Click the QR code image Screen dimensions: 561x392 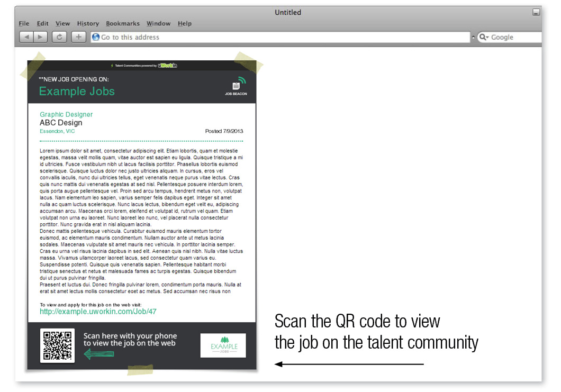(57, 346)
